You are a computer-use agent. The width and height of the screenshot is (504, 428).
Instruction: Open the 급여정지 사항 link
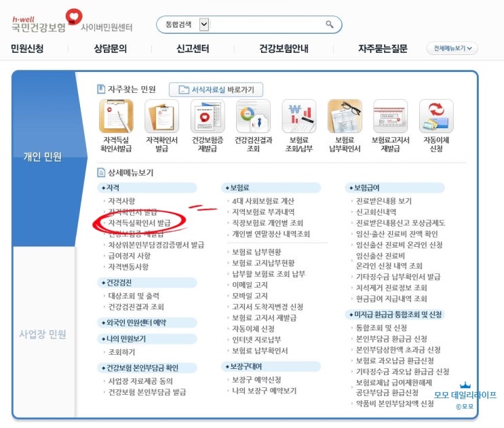pos(129,256)
